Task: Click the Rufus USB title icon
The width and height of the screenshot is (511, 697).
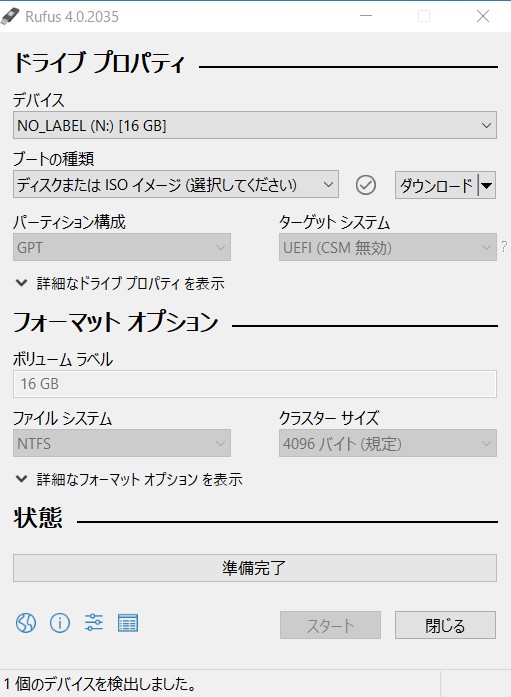Action: point(10,16)
